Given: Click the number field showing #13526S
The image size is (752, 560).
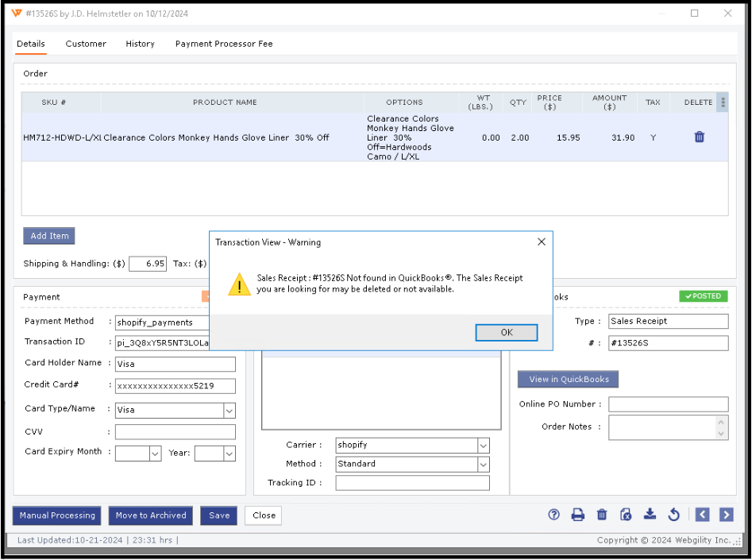Looking at the screenshot, I should (x=669, y=342).
